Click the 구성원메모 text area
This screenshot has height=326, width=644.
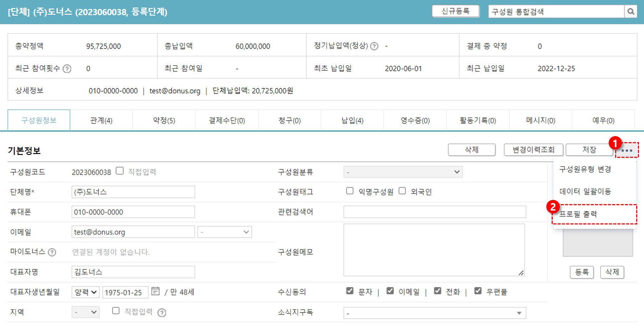tap(434, 250)
